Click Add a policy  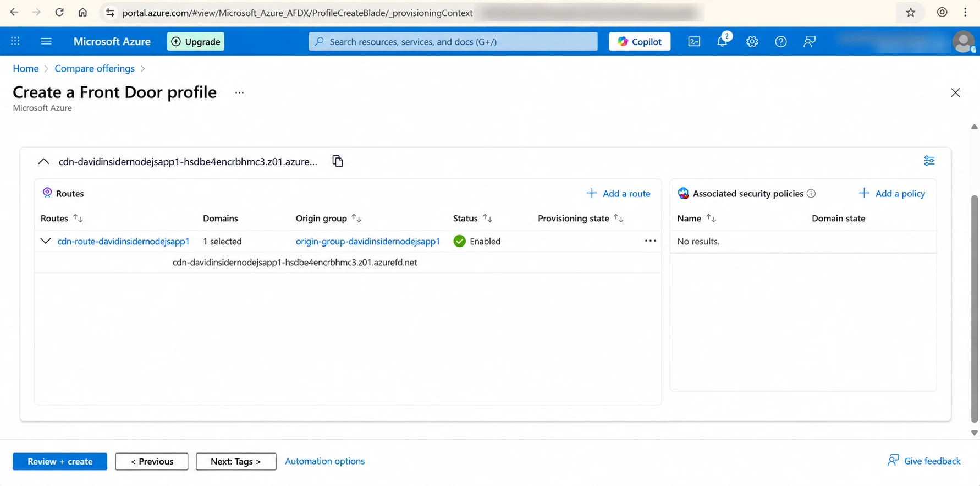pos(891,193)
